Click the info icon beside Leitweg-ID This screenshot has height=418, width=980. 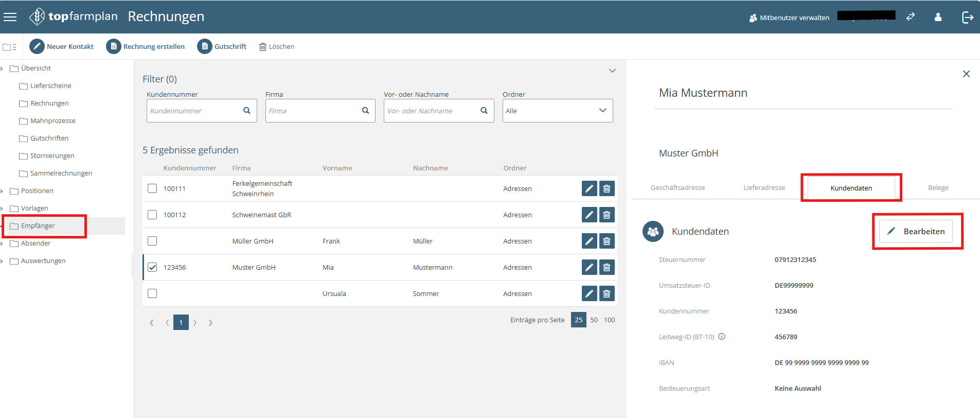[x=722, y=337]
